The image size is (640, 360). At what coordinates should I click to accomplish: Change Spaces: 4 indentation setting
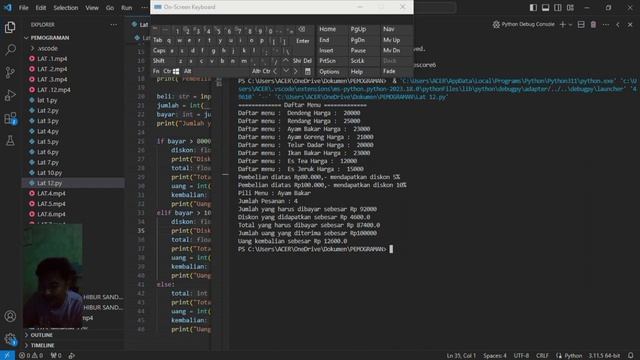point(495,356)
